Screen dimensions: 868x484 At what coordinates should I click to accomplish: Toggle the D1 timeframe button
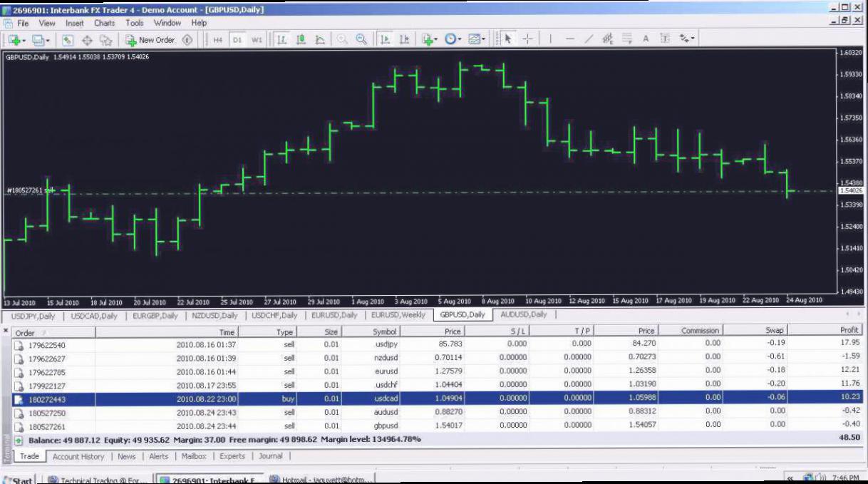coord(237,40)
